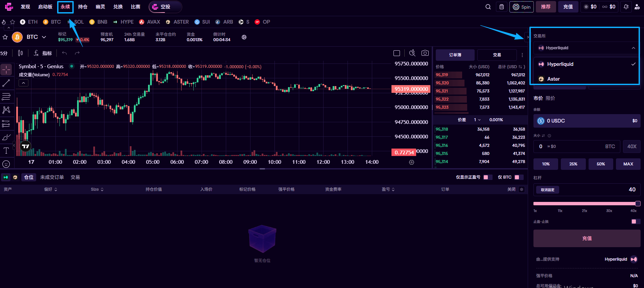Collapse the 交易所 Hyperliquid dropdown

point(587,48)
